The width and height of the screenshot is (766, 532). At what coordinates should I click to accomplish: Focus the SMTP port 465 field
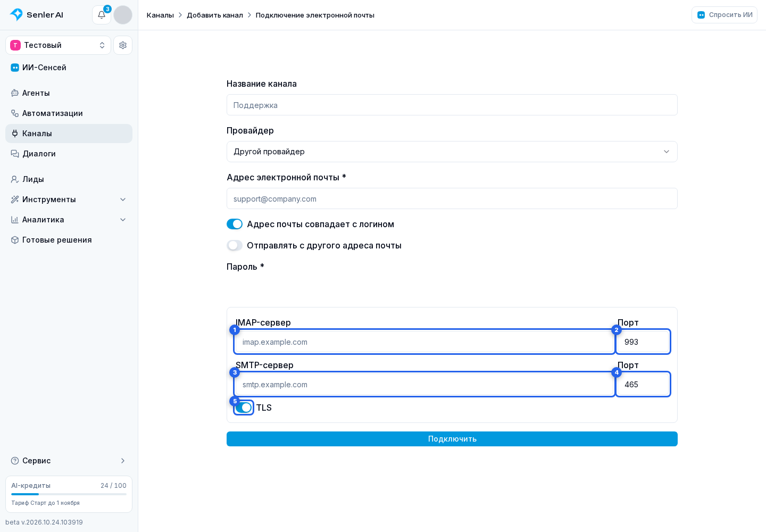click(643, 384)
